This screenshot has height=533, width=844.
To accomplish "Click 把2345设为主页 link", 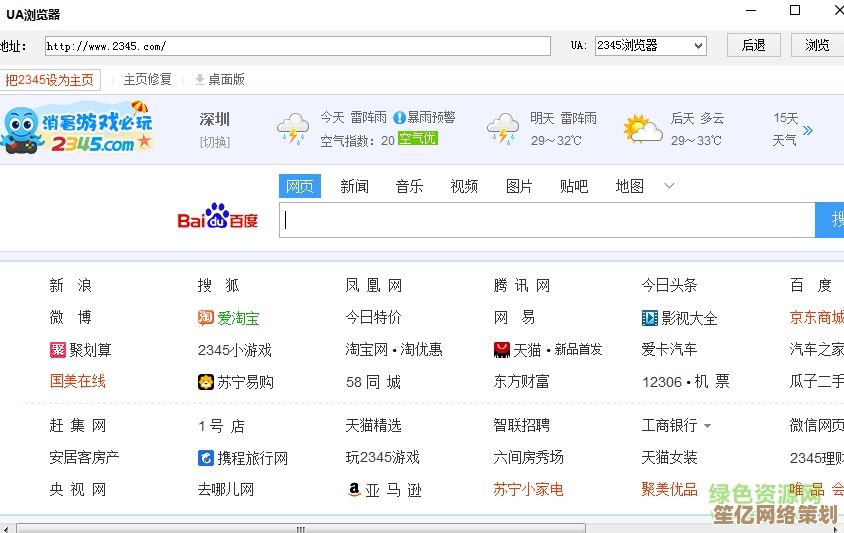I will point(50,79).
